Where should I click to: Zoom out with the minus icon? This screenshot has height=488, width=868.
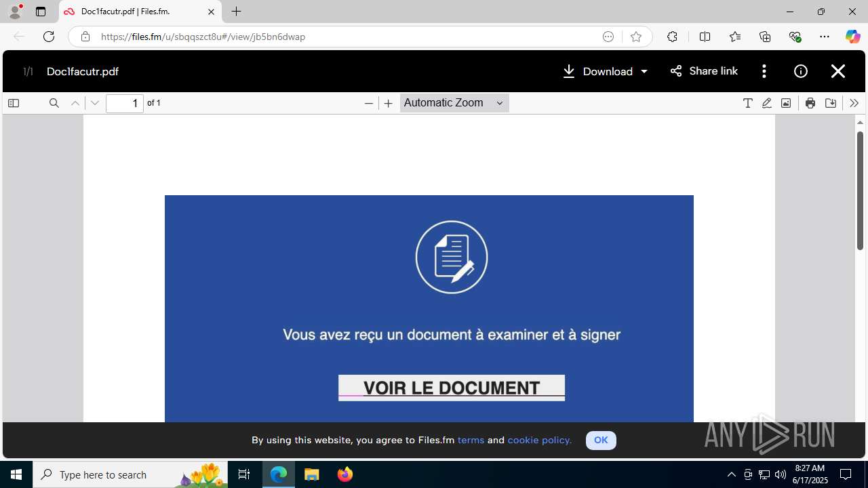coord(369,103)
